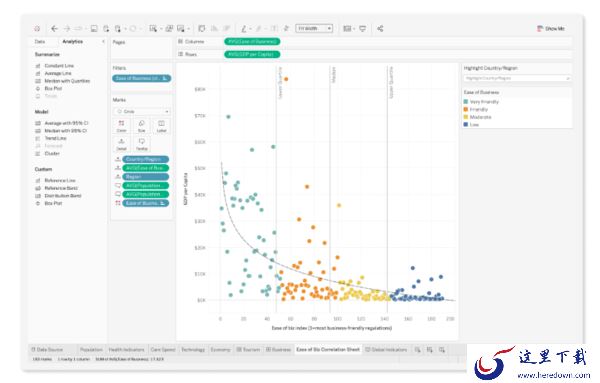Image resolution: width=600 pixels, height=383 pixels.
Task: Open the Global Indicators tab
Action: [x=386, y=350]
